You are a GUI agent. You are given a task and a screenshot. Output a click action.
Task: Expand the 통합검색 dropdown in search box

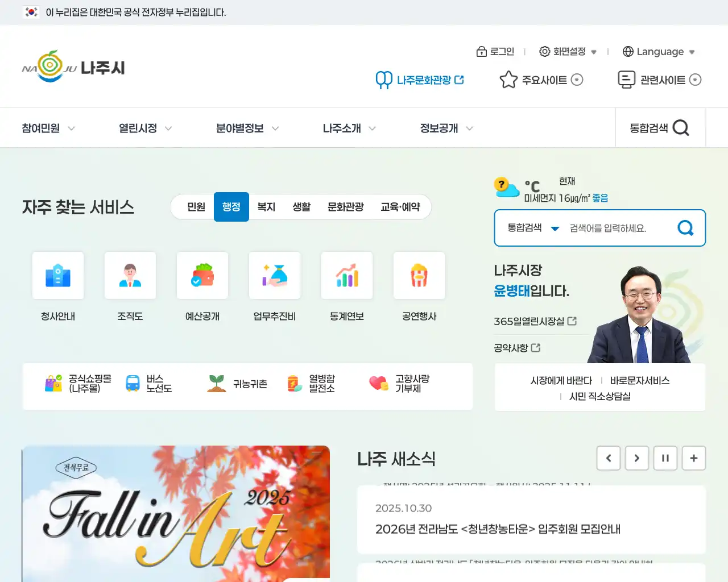coord(533,228)
